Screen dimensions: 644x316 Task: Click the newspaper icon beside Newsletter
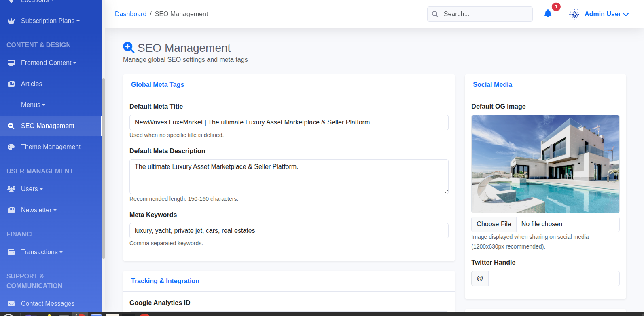pos(11,210)
